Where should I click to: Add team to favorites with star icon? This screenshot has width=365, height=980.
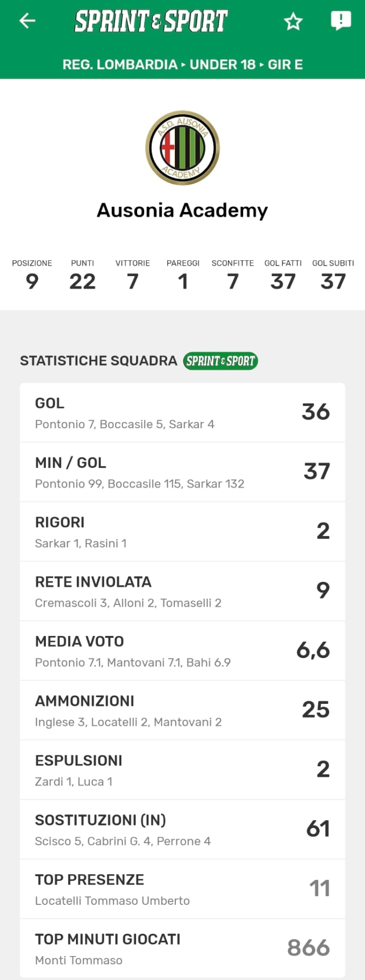pos(293,21)
